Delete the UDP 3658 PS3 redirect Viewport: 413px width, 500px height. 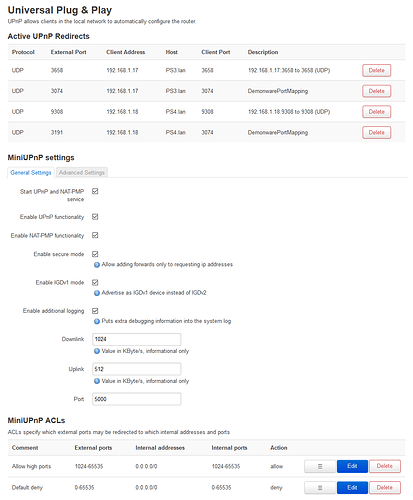click(x=376, y=70)
